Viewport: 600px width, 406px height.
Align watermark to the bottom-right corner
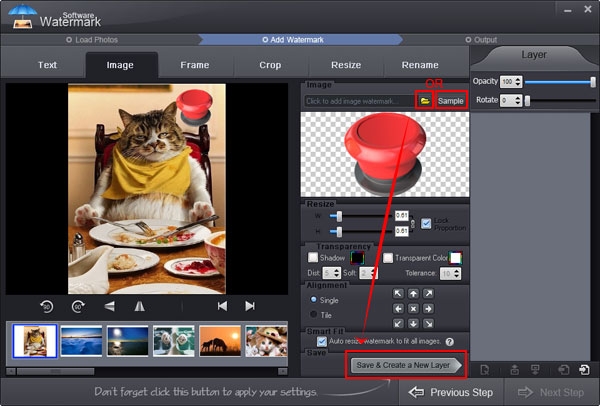430,323
